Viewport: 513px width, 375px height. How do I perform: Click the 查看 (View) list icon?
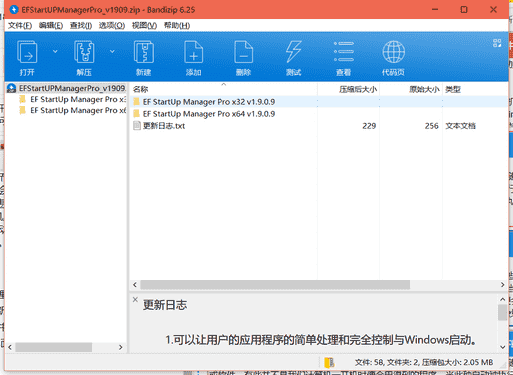point(343,52)
